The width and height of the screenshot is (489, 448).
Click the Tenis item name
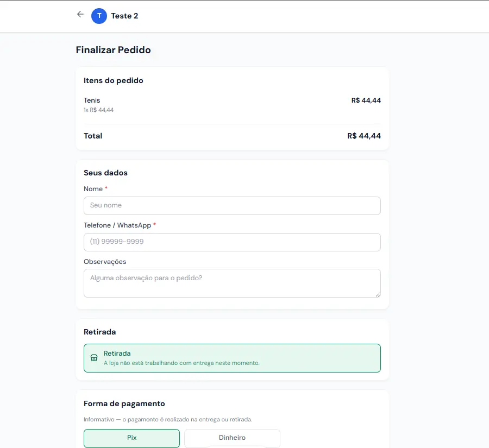pos(92,100)
